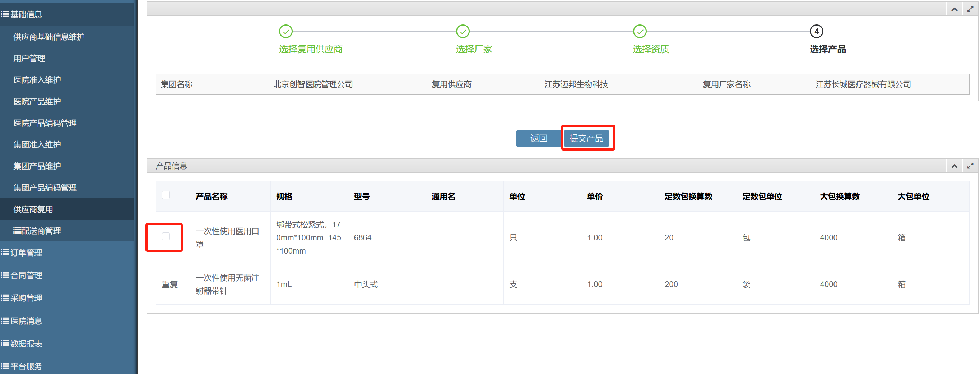
Task: Click the 选择资质 step label
Action: pos(651,49)
